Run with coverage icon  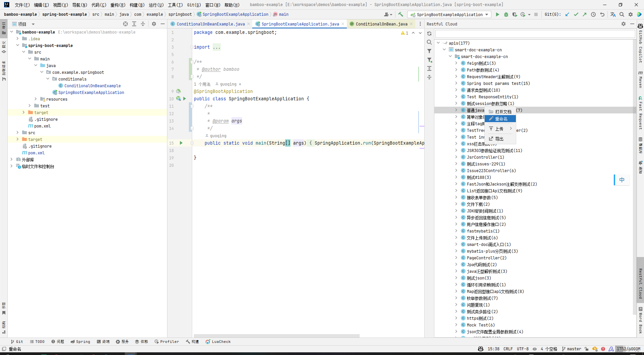click(515, 14)
